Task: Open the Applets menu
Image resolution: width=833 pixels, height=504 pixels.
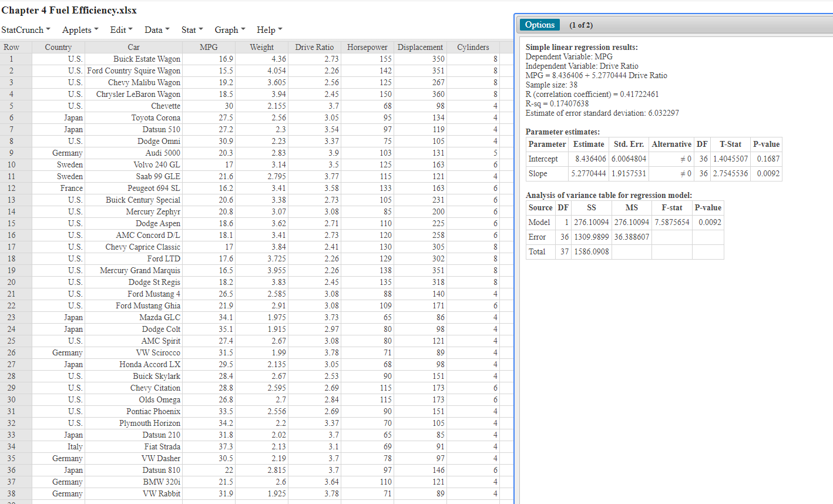Action: (x=77, y=29)
